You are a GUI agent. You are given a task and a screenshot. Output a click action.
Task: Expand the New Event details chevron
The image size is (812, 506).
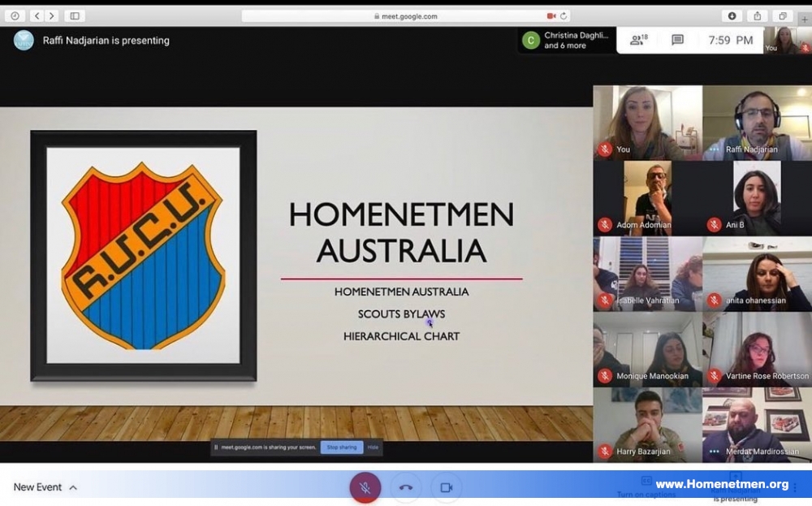pyautogui.click(x=73, y=487)
